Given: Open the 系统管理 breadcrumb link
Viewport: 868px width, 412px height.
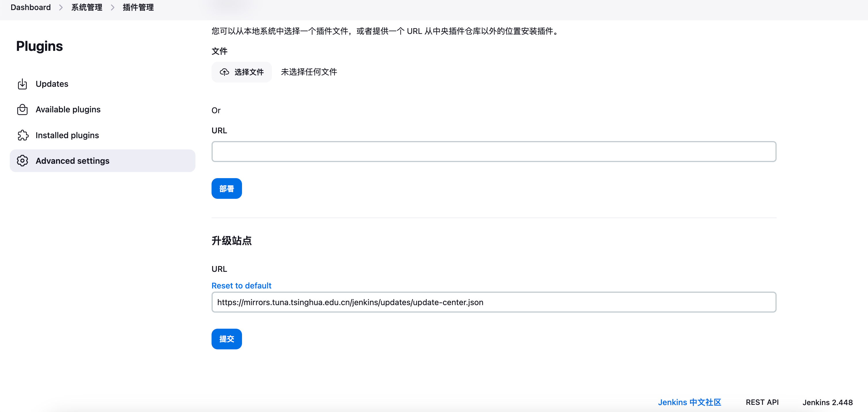Looking at the screenshot, I should tap(87, 7).
